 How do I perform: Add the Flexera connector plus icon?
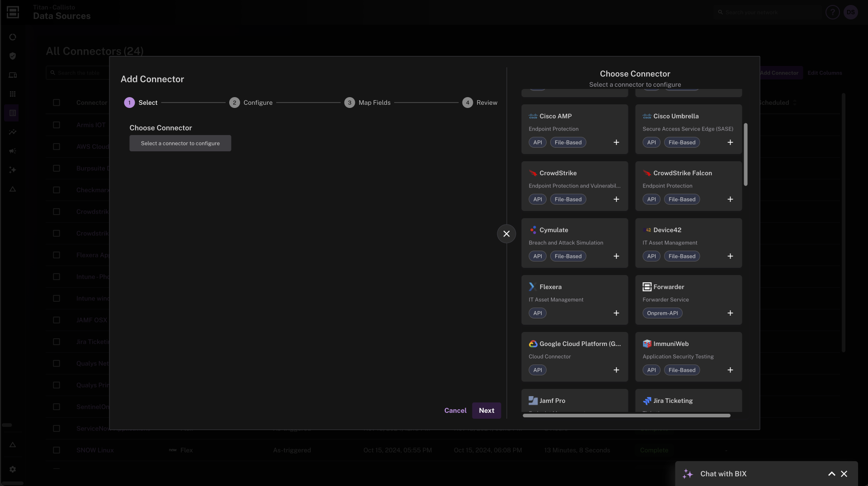(616, 313)
